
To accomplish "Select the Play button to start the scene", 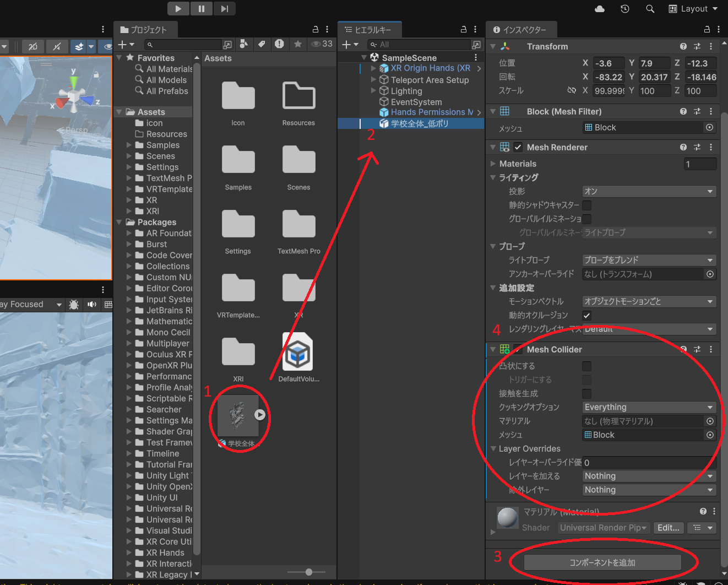I will (177, 8).
